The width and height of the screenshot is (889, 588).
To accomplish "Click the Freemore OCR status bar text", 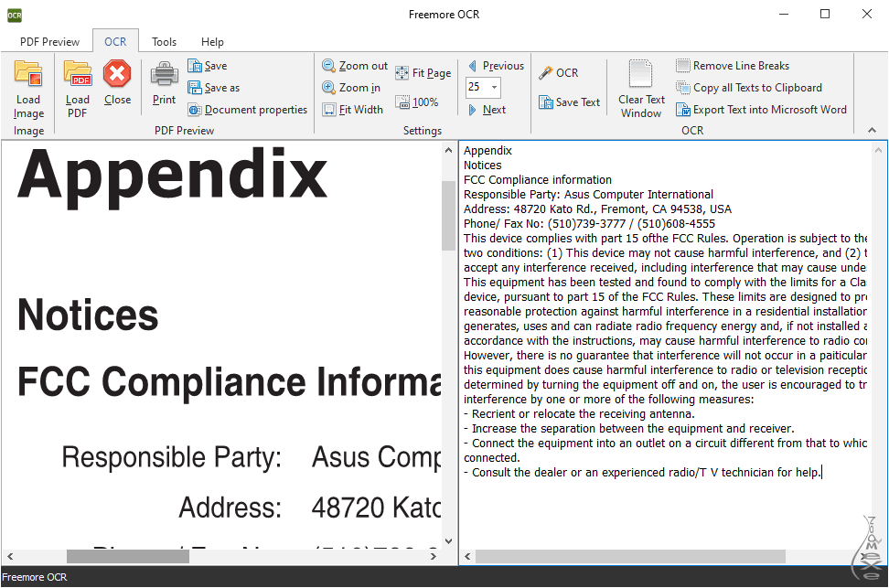I will click(x=35, y=577).
